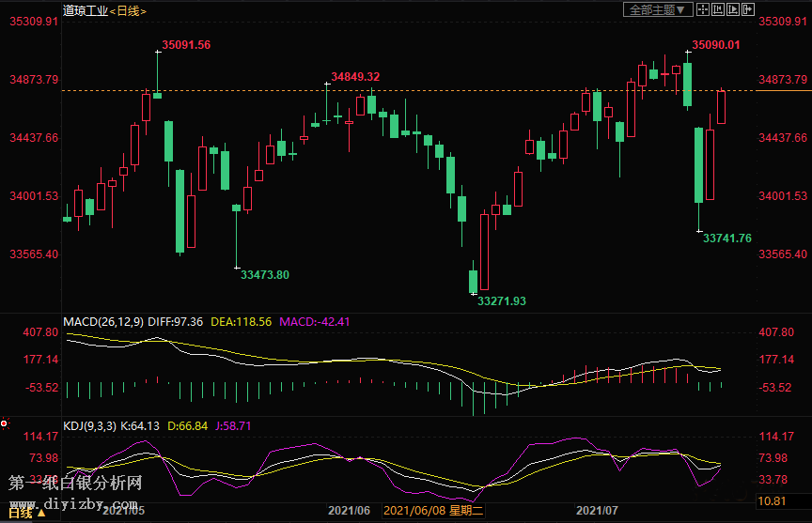Click the DEA:118.56 value in MACD header
Screen dimensions: 812x523
tap(241, 322)
